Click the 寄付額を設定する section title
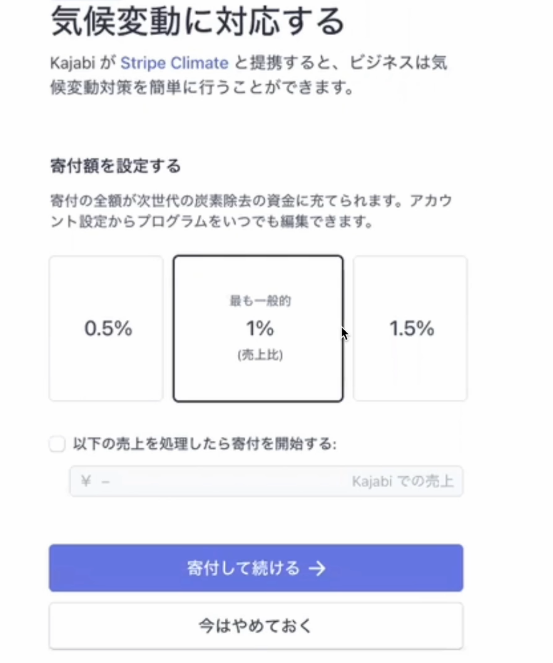Image resolution: width=553 pixels, height=663 pixels. tap(115, 166)
